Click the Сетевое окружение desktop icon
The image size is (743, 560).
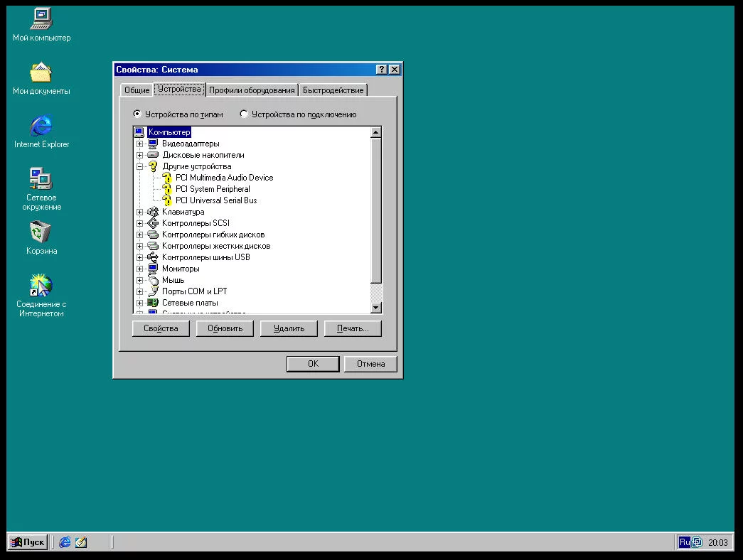[41, 179]
